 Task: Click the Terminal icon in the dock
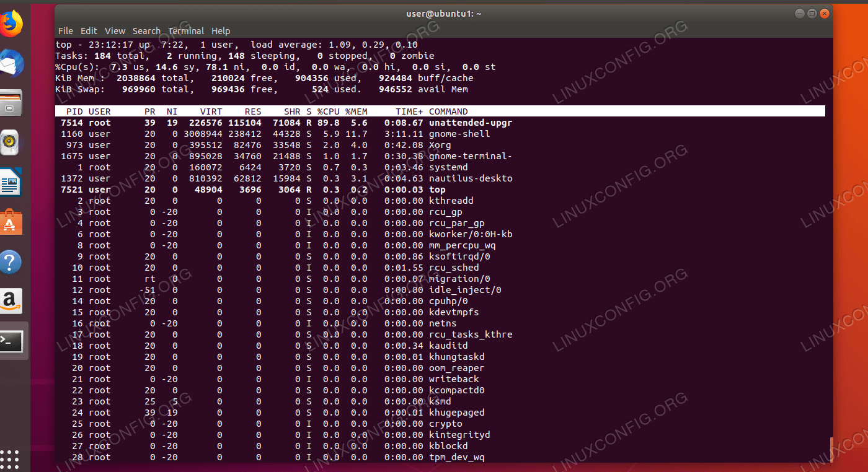tap(11, 341)
